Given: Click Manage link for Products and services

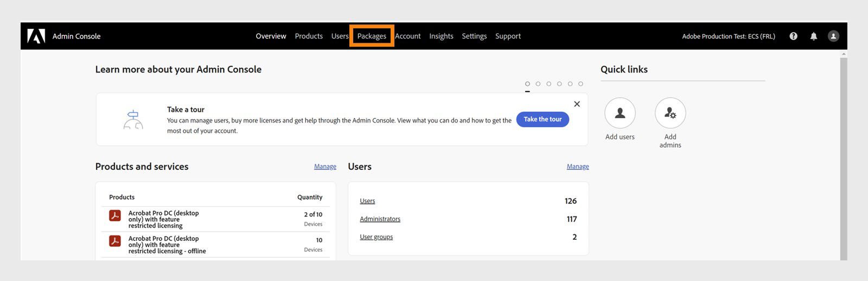Looking at the screenshot, I should click(325, 167).
